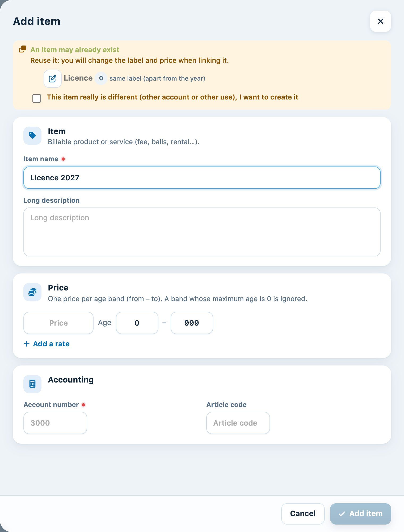Click the maximum age field showing 999
Screen dimensions: 404x532
pyautogui.click(x=192, y=323)
